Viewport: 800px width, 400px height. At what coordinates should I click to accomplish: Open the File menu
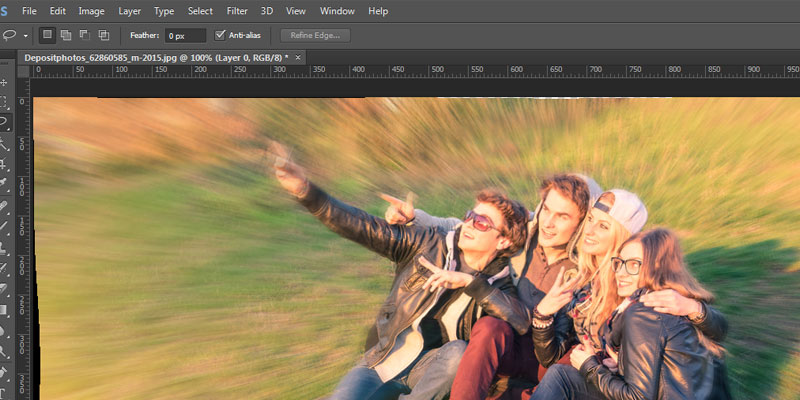(29, 11)
